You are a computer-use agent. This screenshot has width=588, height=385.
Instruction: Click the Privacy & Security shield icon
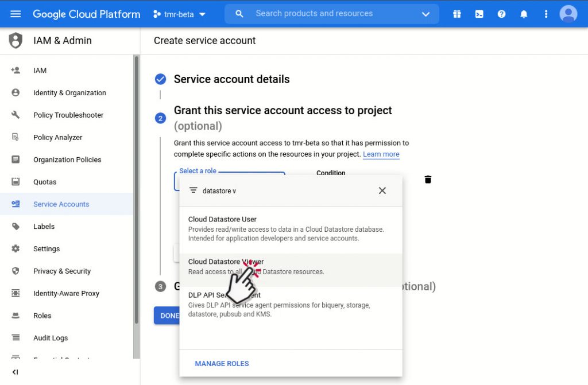(16, 271)
